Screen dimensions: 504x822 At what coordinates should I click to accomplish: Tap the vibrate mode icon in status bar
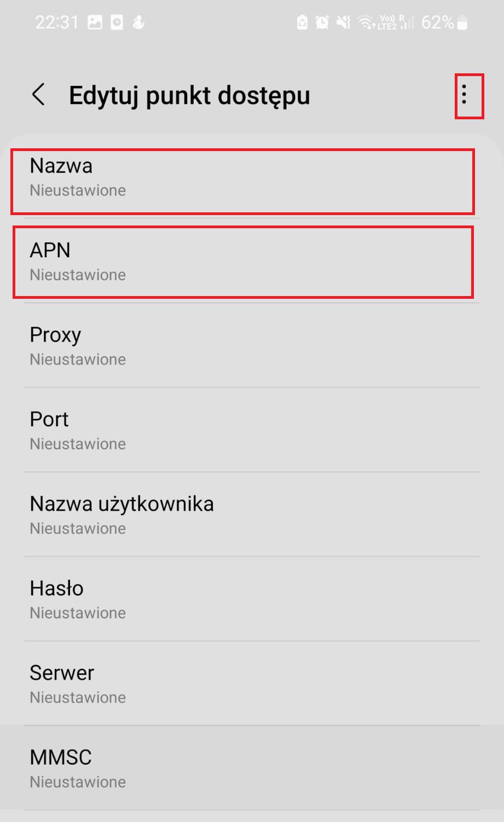(343, 22)
